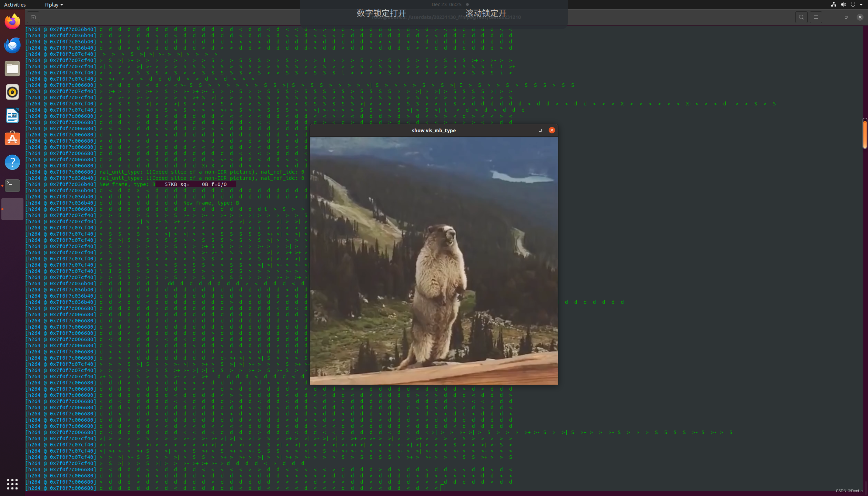Open the Help icon in dock

12,162
